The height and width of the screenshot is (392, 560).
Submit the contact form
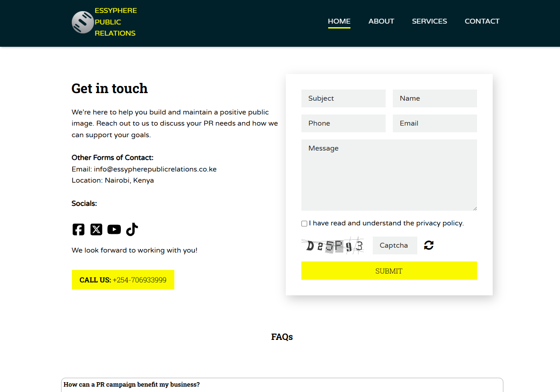pos(389,271)
